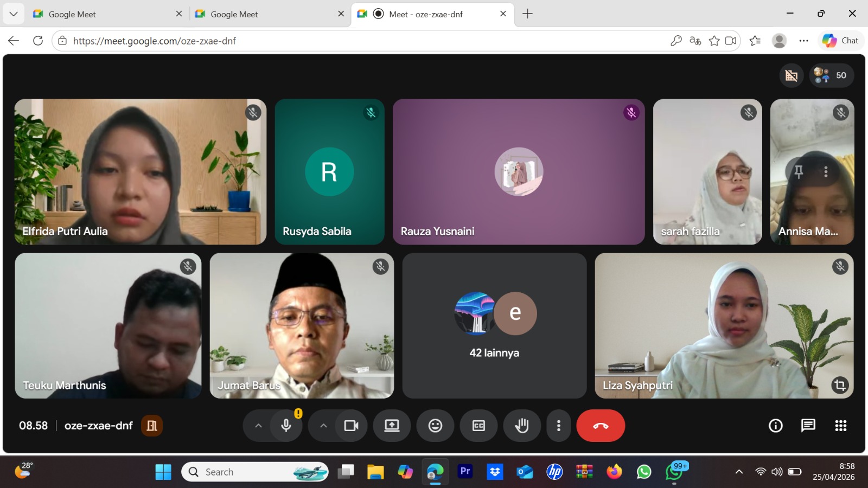The height and width of the screenshot is (488, 868).
Task: Open meeting details info icon
Action: 776,426
